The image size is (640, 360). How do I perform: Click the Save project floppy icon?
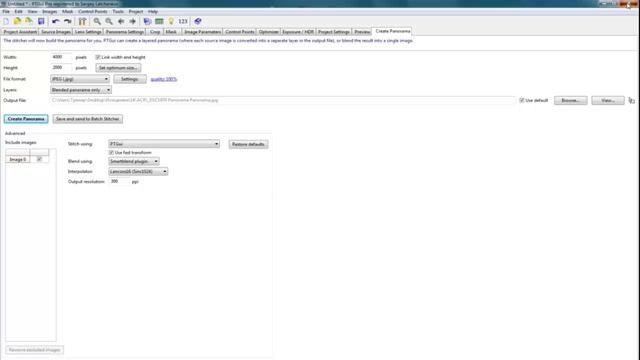(41, 21)
